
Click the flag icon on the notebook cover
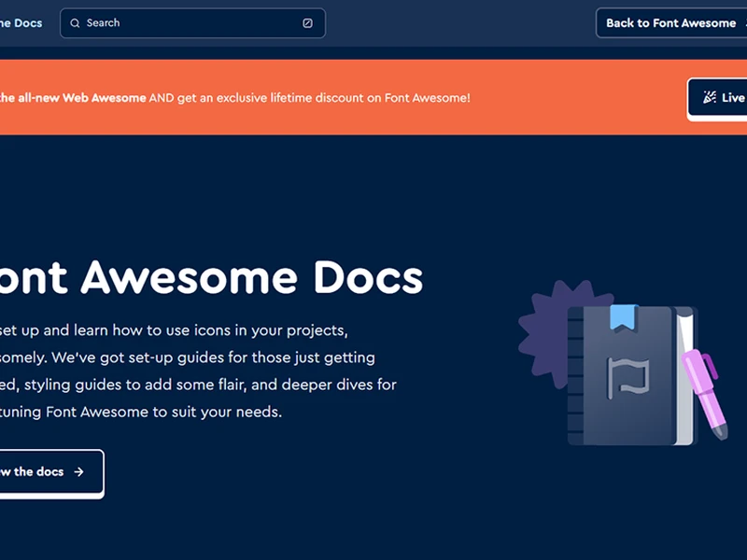pyautogui.click(x=628, y=378)
